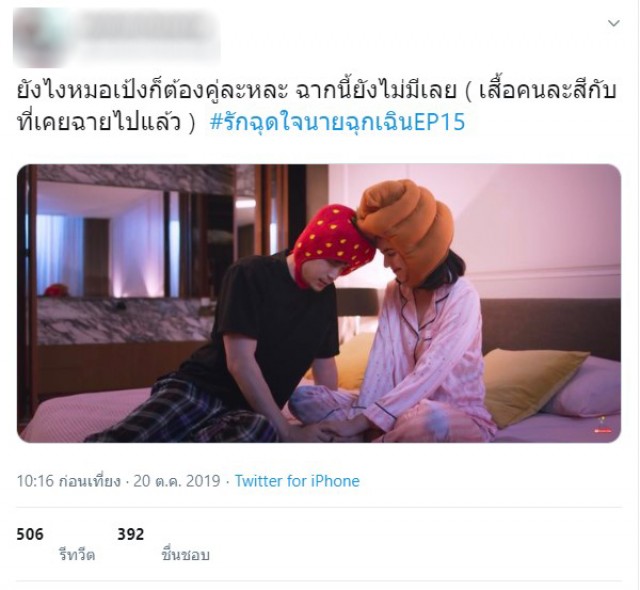Open the ชื่นชอบ likes list
This screenshot has width=640, height=590.
[x=185, y=555]
